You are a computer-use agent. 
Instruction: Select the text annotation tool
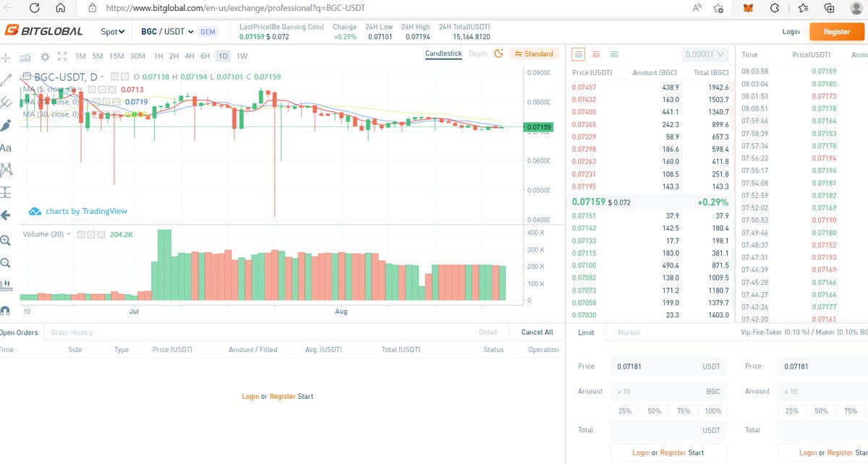5,148
